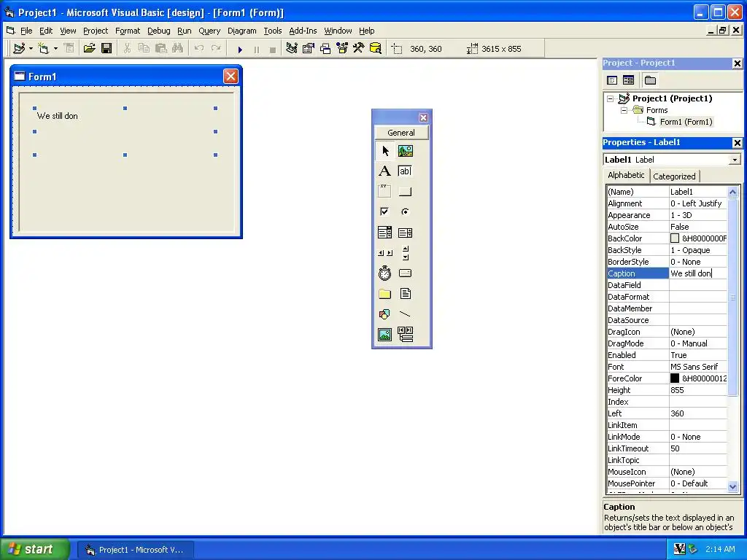This screenshot has height=560, width=747.
Task: Click the Menu Editor toolbar icon
Action: [x=69, y=49]
